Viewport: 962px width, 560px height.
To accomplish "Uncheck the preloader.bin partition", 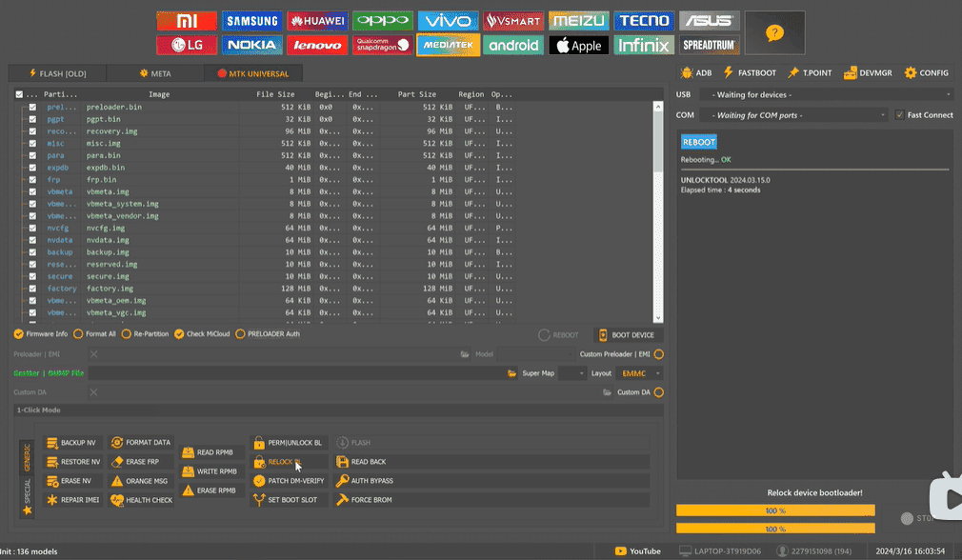I will [32, 107].
